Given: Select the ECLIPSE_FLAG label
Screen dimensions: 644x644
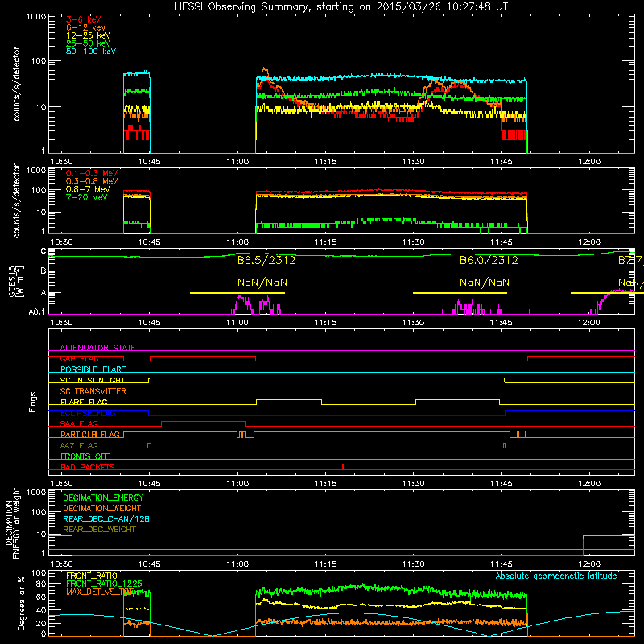Looking at the screenshot, I should click(88, 413).
